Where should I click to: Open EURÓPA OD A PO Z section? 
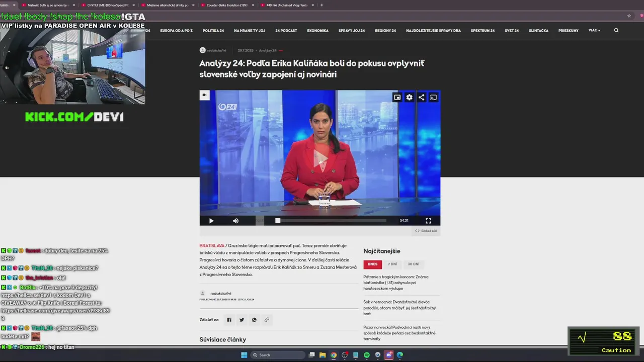point(176,31)
